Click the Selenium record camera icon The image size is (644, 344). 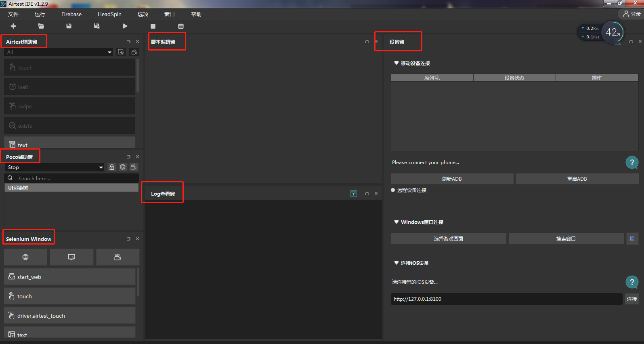(x=117, y=257)
